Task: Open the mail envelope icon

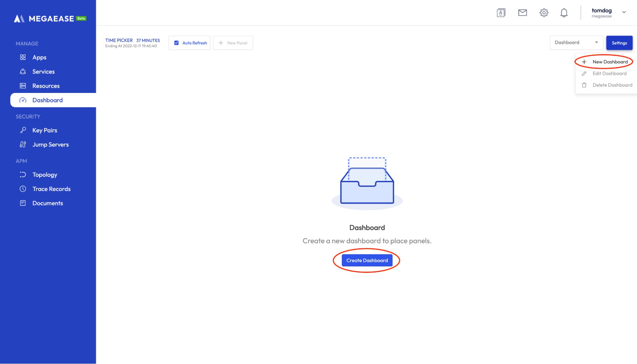Action: coord(522,13)
